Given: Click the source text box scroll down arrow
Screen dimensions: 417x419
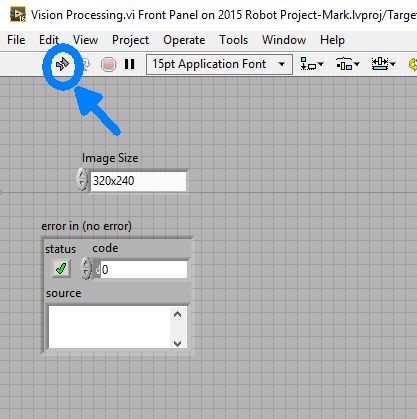Looking at the screenshot, I should (178, 343).
